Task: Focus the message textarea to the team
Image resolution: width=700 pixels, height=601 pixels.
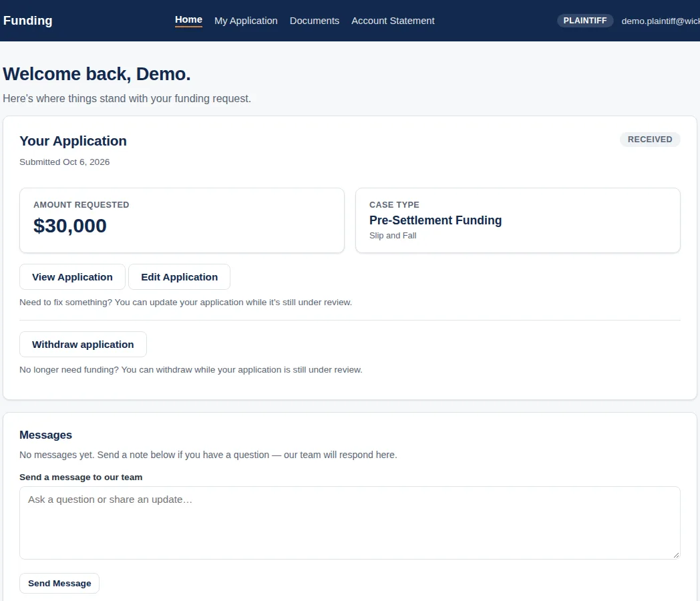Action: tap(349, 523)
